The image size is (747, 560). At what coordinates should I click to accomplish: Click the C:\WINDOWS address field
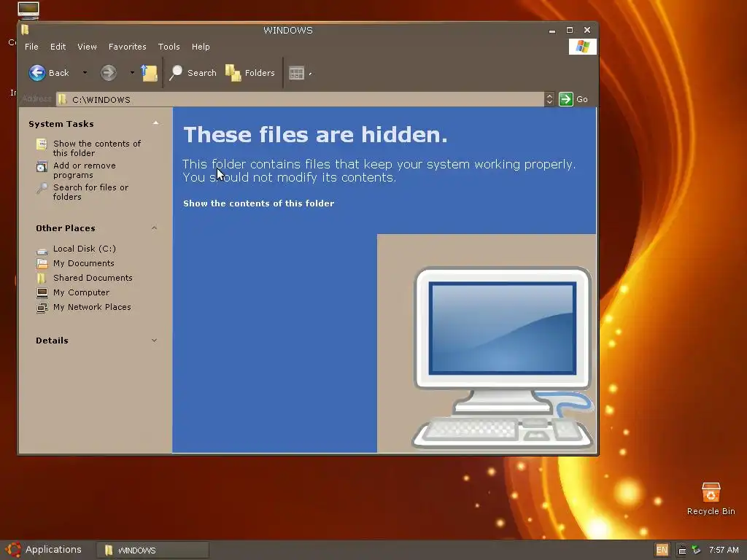(x=300, y=99)
